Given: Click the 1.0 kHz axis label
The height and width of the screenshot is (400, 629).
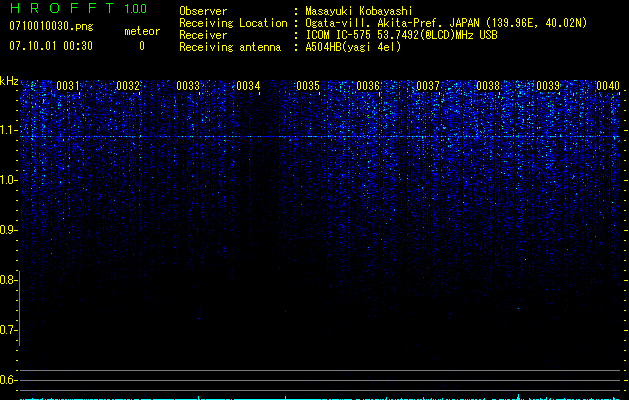Looking at the screenshot, I should 8,180.
